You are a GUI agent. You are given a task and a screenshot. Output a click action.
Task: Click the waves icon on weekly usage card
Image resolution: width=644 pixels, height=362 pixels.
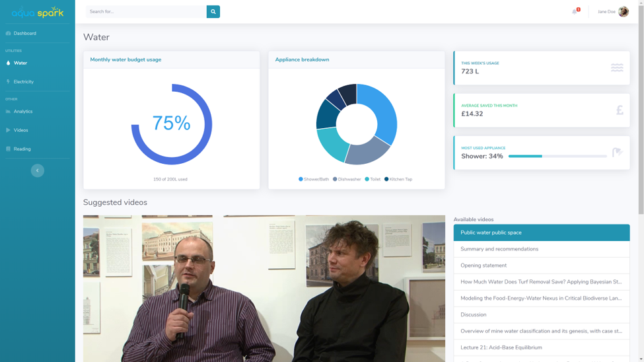[616, 68]
